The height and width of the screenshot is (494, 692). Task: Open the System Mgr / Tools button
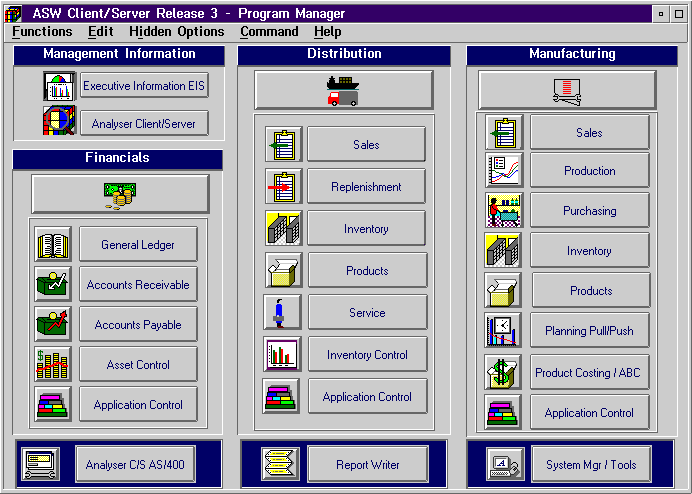pos(590,464)
